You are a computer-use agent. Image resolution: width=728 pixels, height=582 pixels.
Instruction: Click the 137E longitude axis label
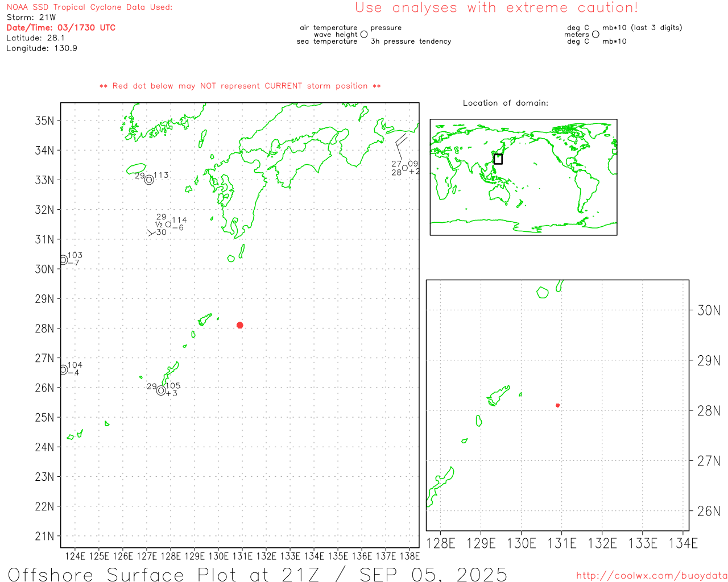(x=386, y=556)
